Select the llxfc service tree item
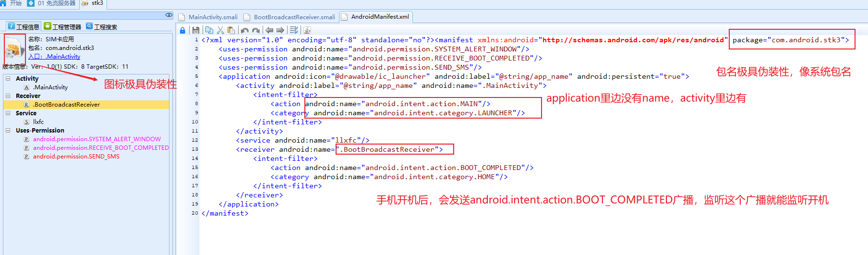Screen dimensions: 868x255 tap(38, 121)
